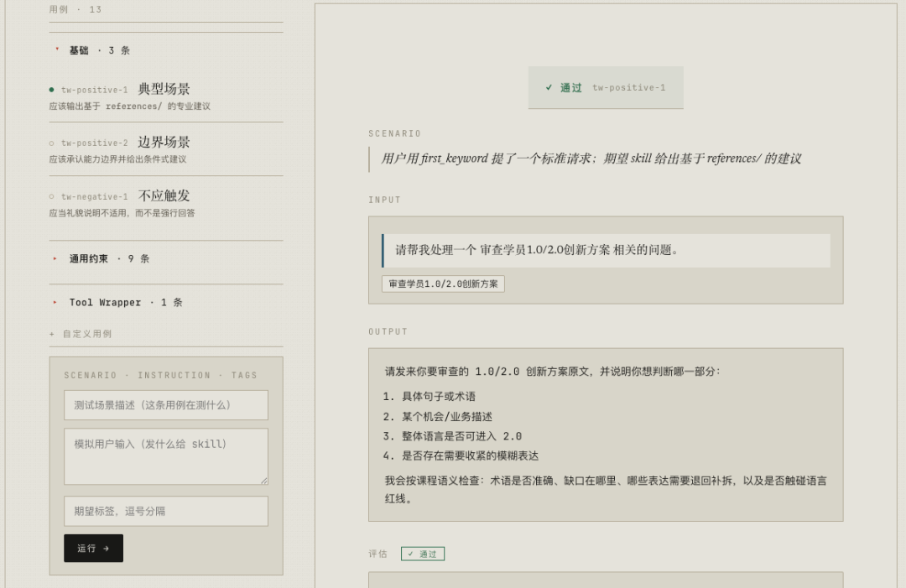Select the tw-negative-1 hollow status circle
Viewport: 906px width, 588px height.
point(51,196)
